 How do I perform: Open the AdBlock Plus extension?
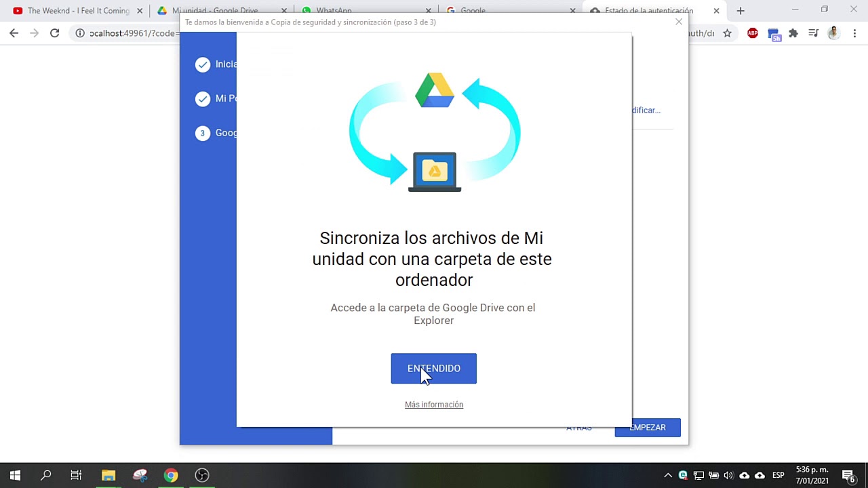pyautogui.click(x=753, y=33)
